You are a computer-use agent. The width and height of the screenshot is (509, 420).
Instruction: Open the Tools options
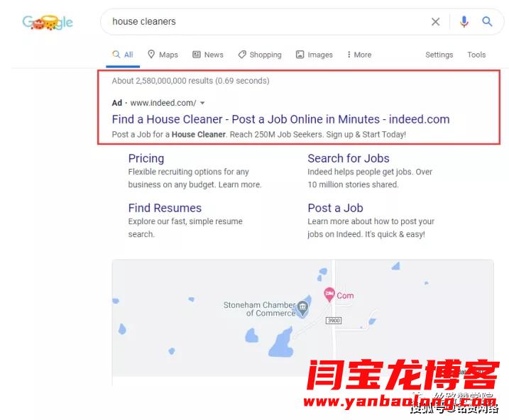(476, 55)
